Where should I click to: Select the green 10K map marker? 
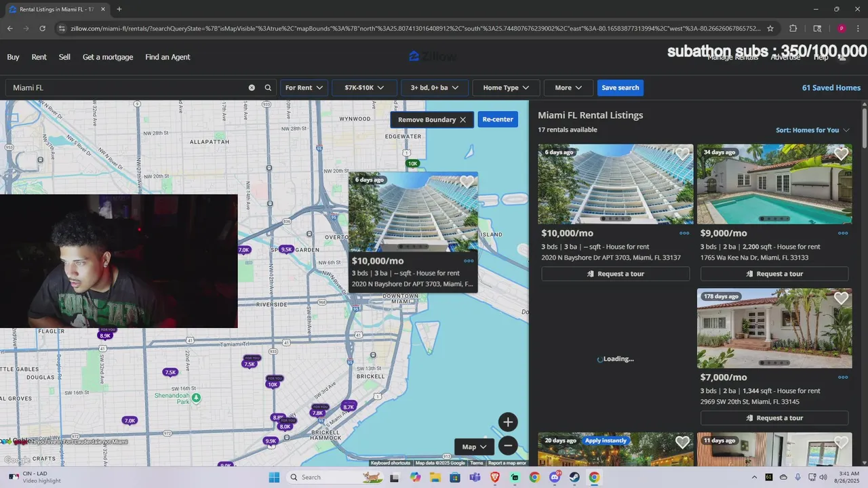pyautogui.click(x=412, y=163)
